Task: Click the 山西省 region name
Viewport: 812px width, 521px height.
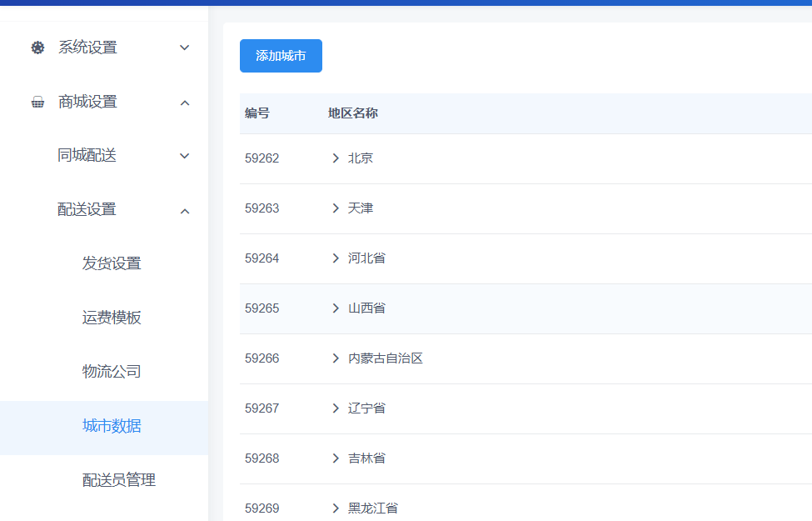Action: [366, 308]
